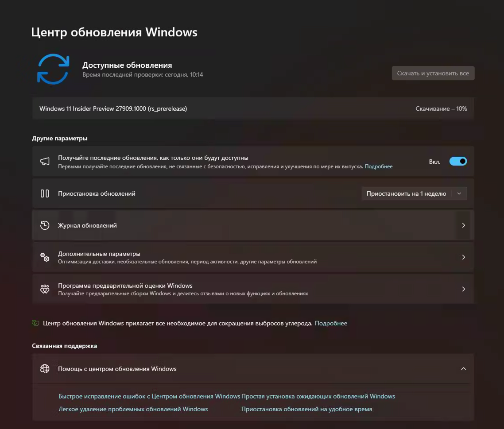Screen dimensions: 504x429
Task: Click the globe icon in Связанная поддержка
Action: pos(45,368)
